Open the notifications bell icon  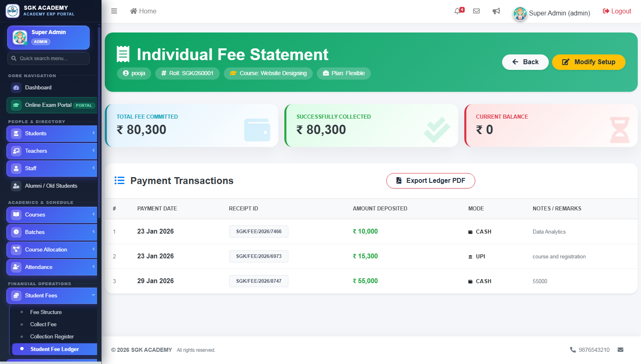[458, 11]
